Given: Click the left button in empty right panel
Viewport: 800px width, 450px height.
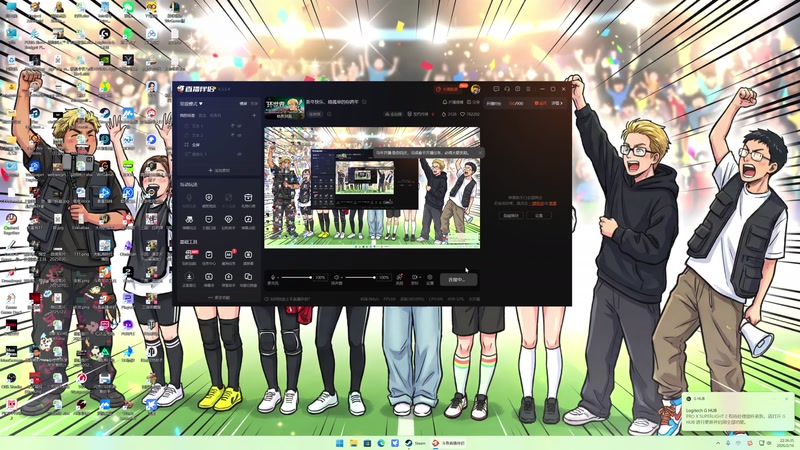Looking at the screenshot, I should click(510, 216).
